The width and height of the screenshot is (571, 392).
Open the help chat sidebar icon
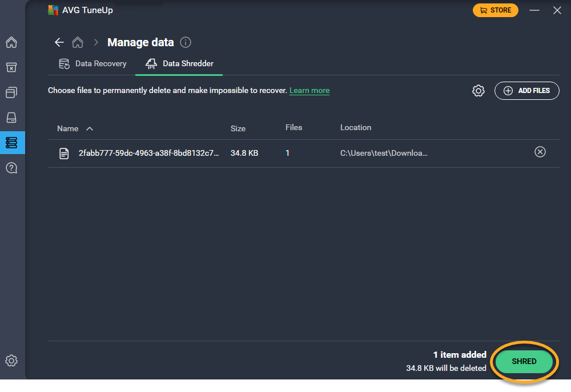point(11,168)
